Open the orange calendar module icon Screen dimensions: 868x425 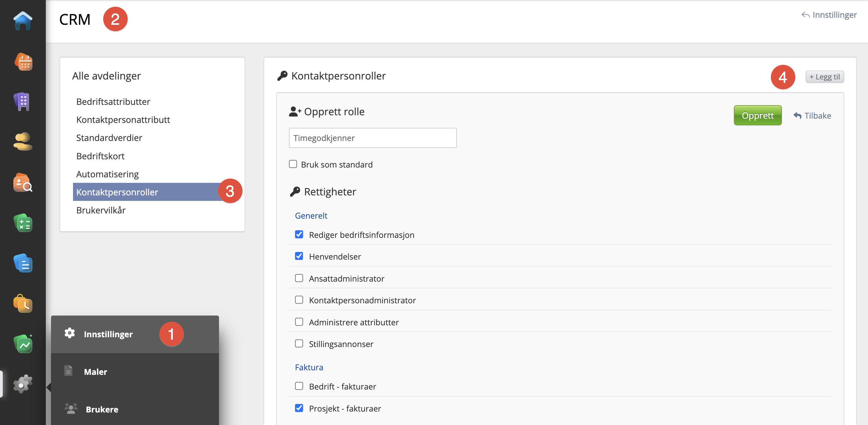click(x=23, y=62)
